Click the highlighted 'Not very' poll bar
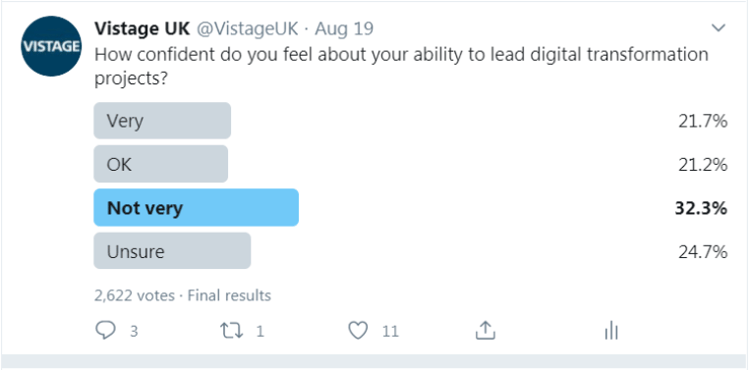Viewport: 750px width, 370px height. [196, 207]
